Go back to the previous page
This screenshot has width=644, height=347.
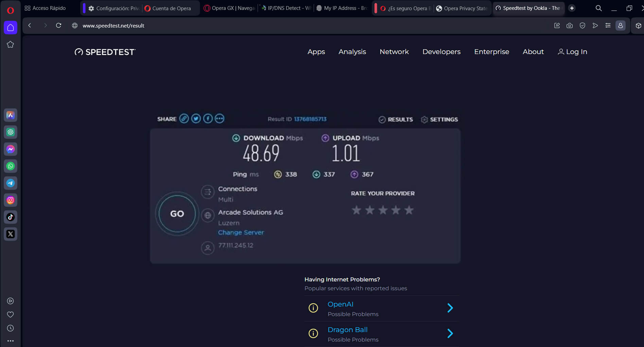[x=30, y=25]
